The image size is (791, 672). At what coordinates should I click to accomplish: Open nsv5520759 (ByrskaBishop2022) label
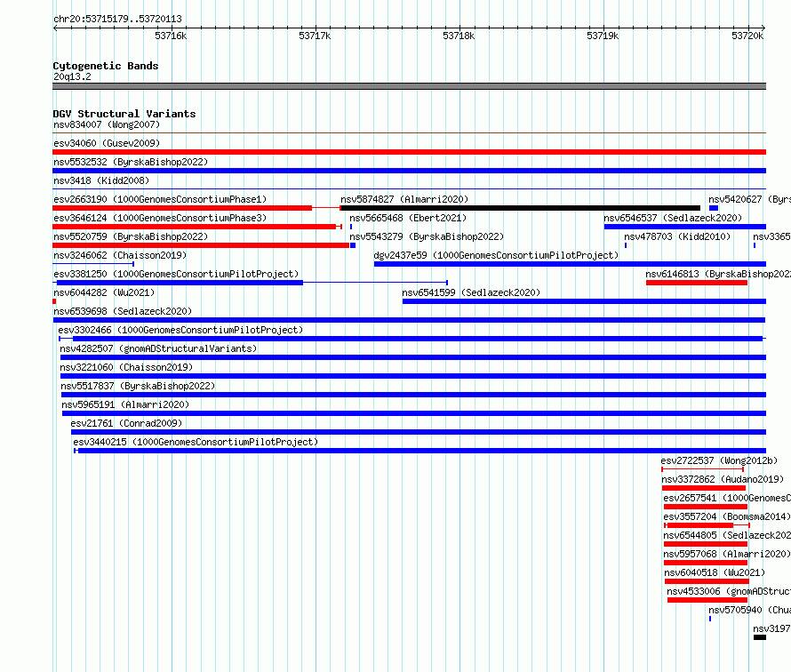131,236
